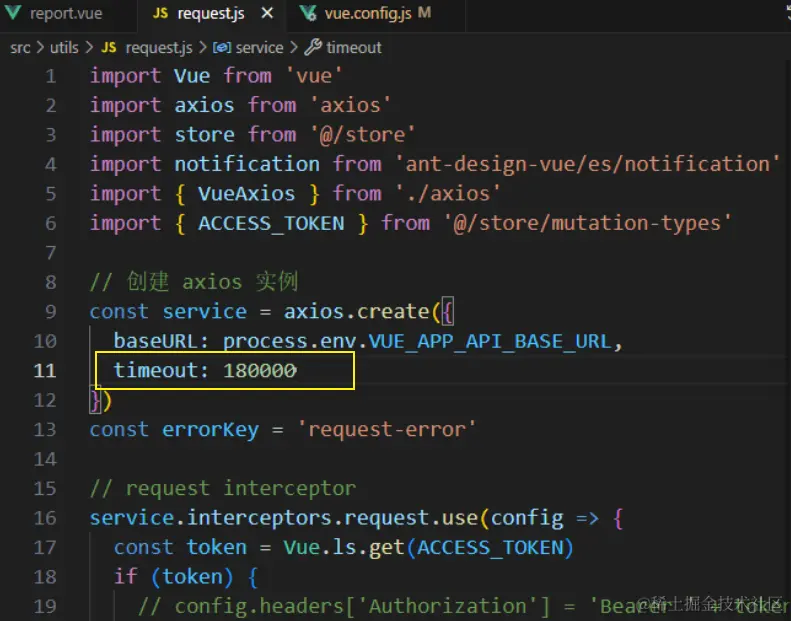
Task: Click 'baseURL' on line 10
Action: click(156, 342)
